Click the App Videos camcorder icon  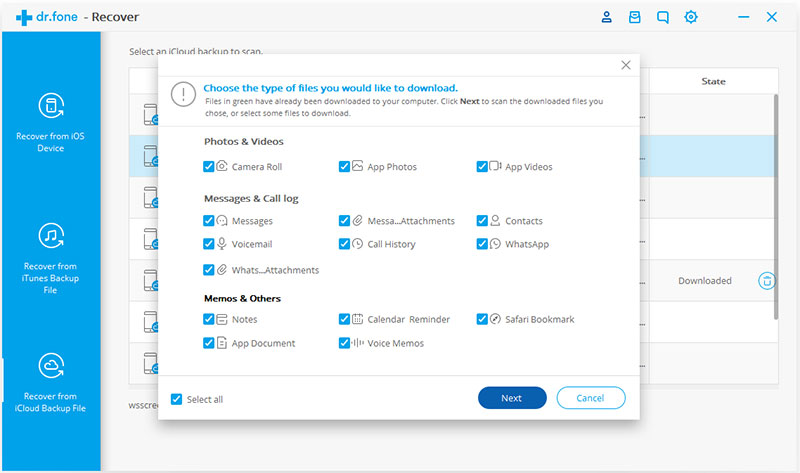pos(495,166)
